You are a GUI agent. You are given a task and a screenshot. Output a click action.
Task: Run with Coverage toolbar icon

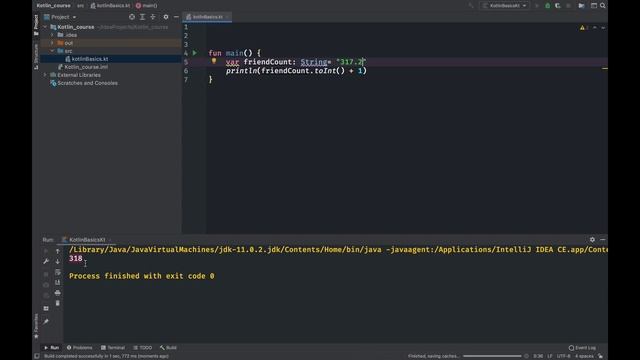pos(558,6)
